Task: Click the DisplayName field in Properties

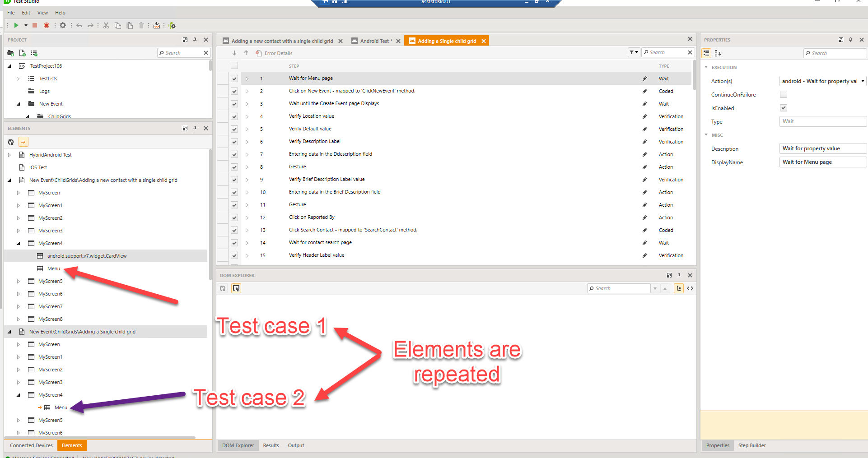Action: [822, 162]
